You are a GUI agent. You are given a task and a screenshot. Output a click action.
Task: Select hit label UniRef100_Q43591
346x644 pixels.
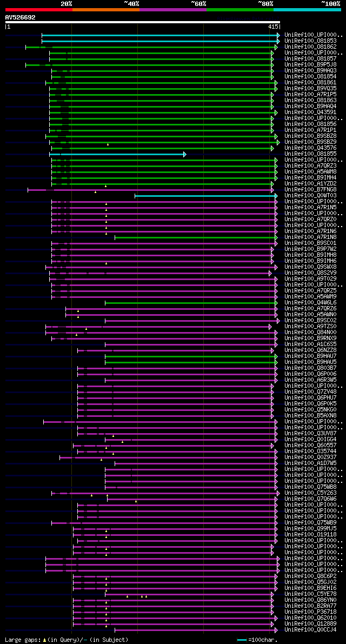[x=310, y=112]
